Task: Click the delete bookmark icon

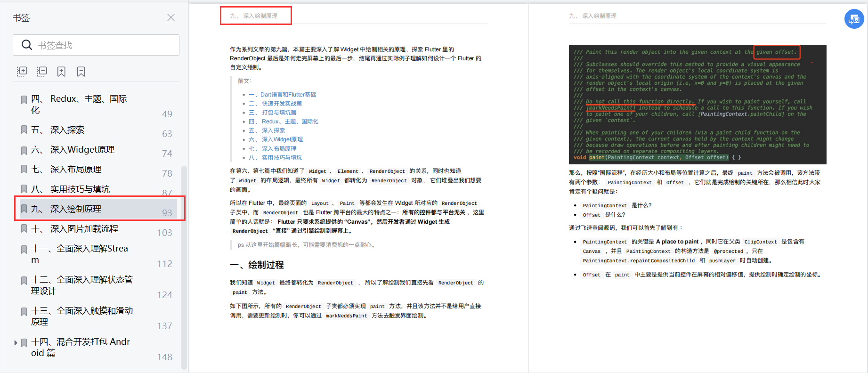Action: click(x=81, y=72)
